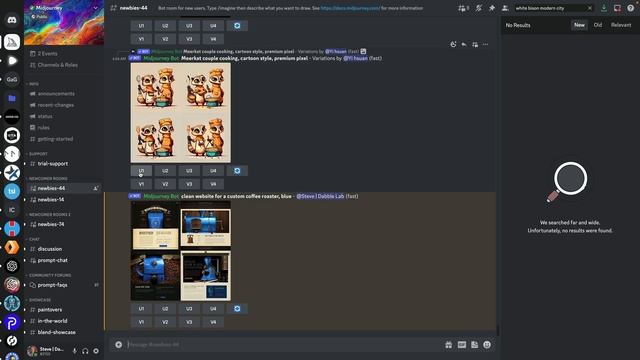Click U4 under the topmost image grid

(213, 26)
